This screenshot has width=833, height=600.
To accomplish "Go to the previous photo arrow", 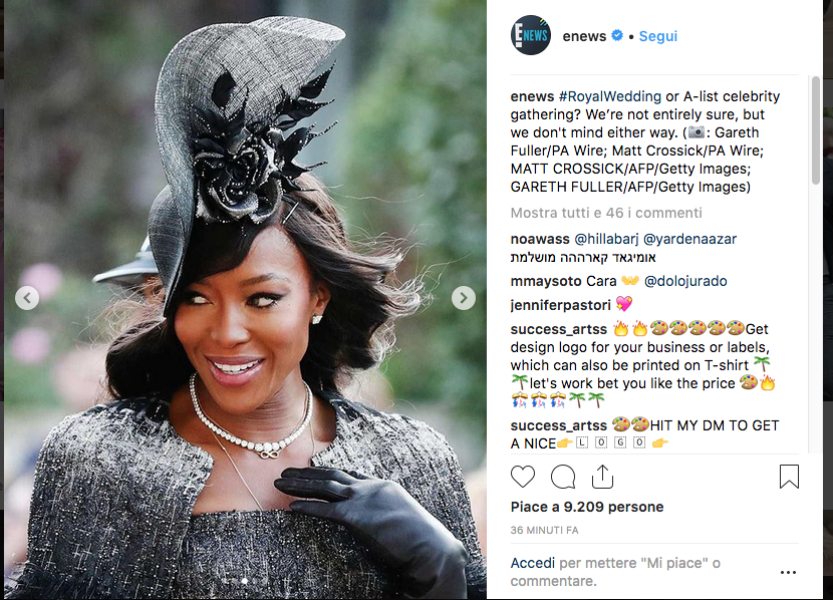I will click(27, 298).
